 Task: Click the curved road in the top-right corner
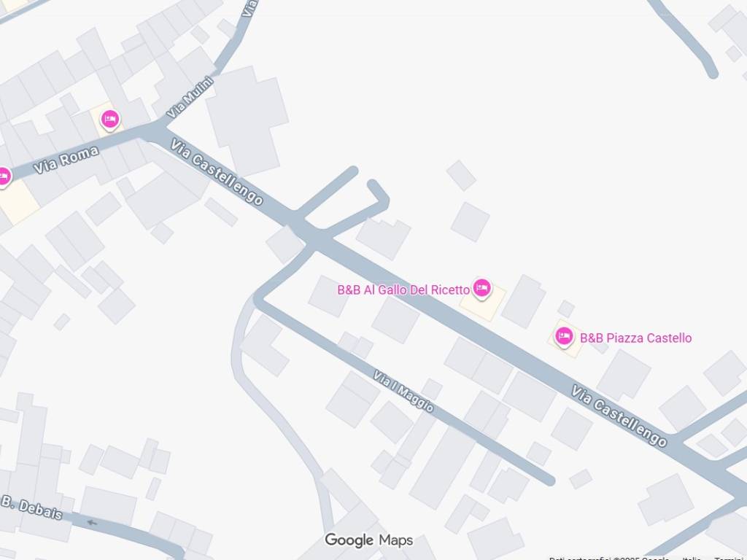(x=685, y=36)
